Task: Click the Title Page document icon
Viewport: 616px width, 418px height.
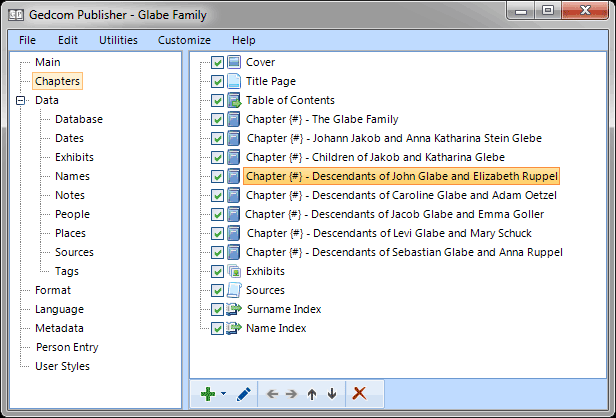Action: 234,81
